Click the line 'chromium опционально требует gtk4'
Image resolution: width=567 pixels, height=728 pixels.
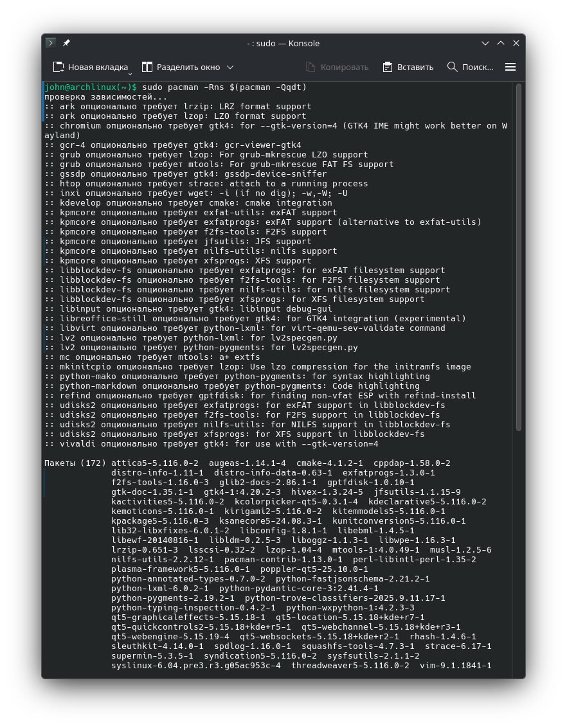pos(276,130)
